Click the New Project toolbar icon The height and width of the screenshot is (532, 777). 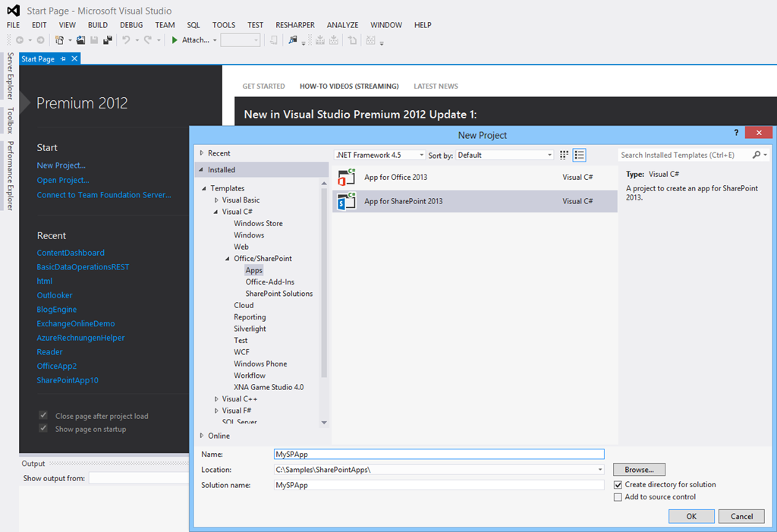pos(60,40)
